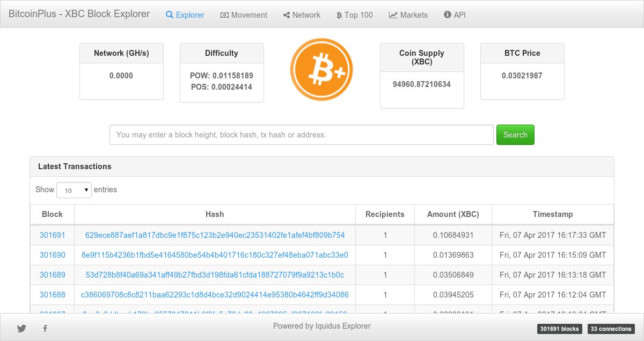This screenshot has width=644, height=341.
Task: Open the Explorer magnifier nav item
Action: tap(185, 15)
